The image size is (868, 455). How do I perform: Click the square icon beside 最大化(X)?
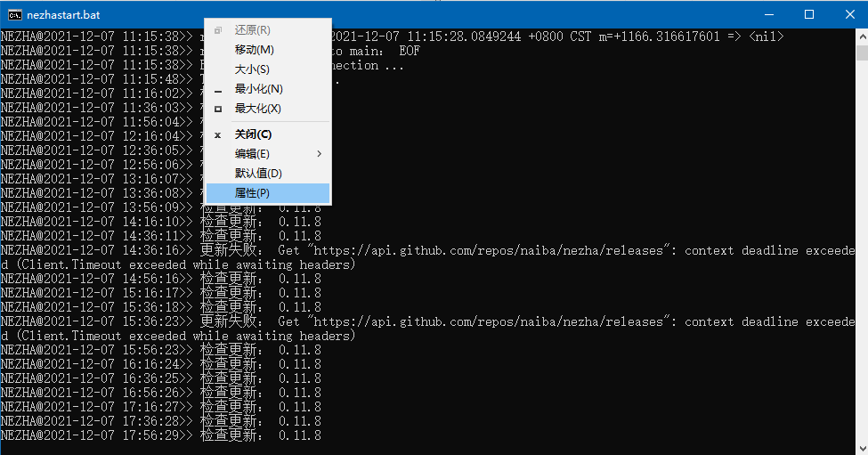[218, 109]
